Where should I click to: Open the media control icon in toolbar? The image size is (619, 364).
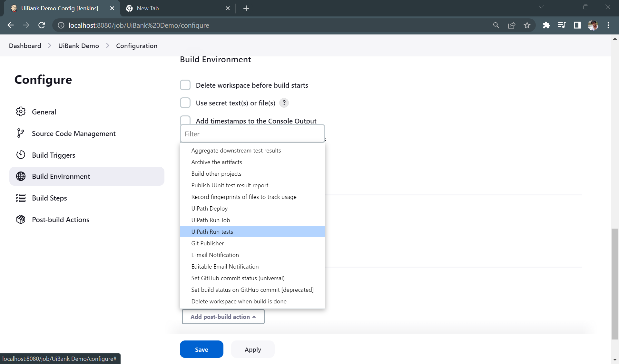pos(562,25)
